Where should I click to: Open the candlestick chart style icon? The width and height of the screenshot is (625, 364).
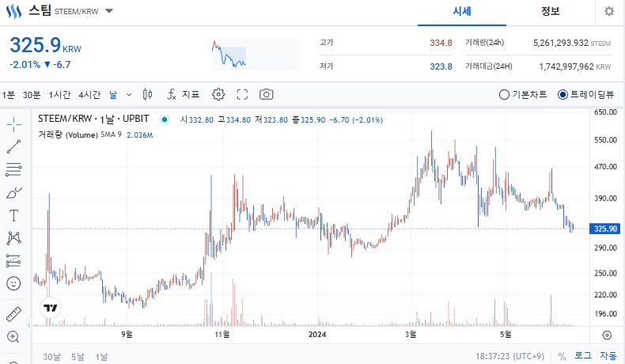coord(147,94)
